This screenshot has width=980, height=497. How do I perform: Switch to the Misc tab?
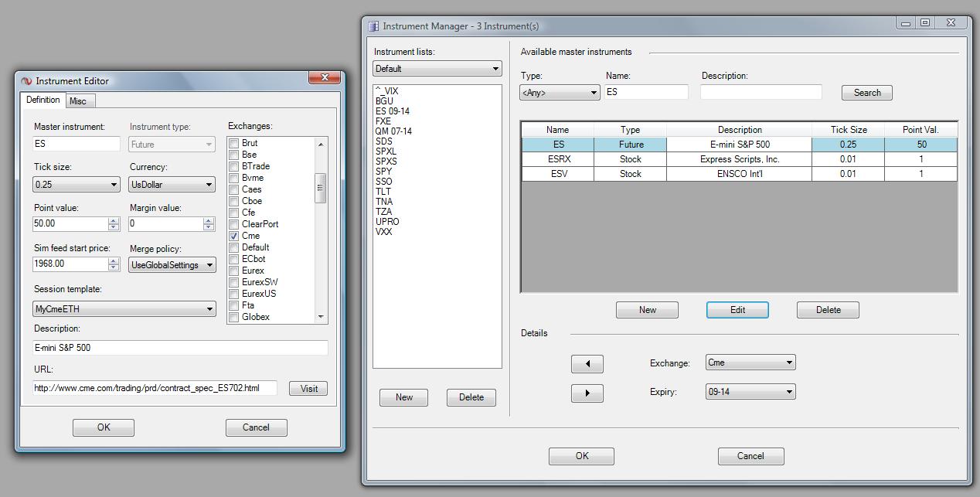point(78,101)
